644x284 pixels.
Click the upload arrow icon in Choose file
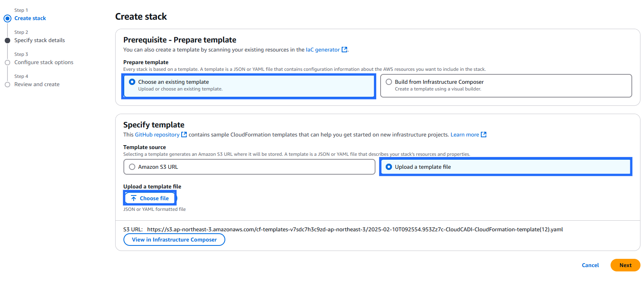click(x=134, y=198)
